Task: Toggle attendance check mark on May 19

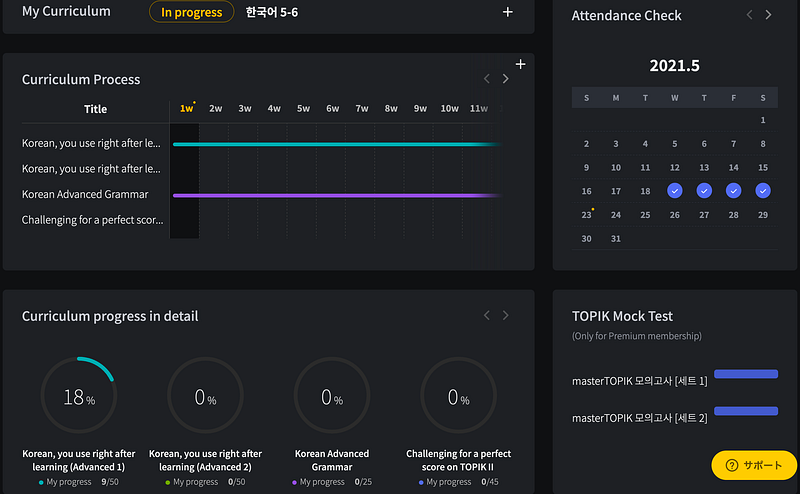Action: coord(674,191)
